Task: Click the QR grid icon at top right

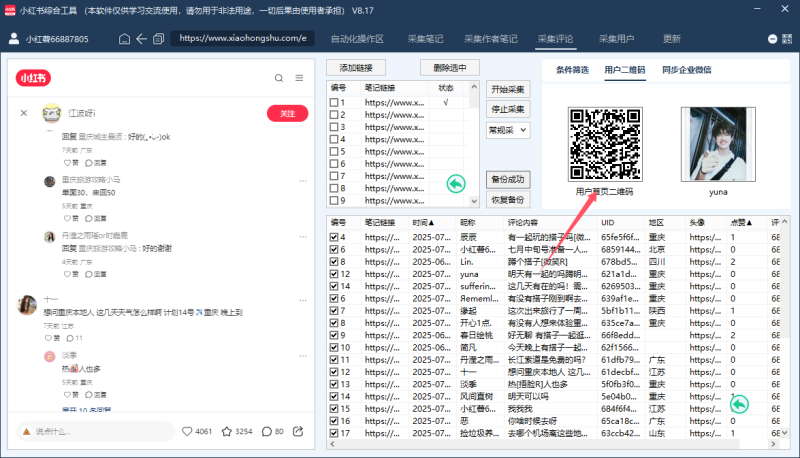Action: pyautogui.click(x=787, y=39)
